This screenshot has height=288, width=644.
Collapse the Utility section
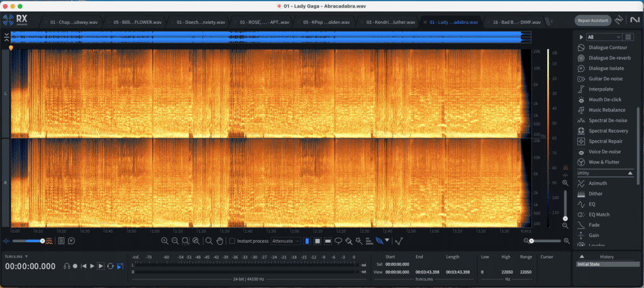(630, 174)
